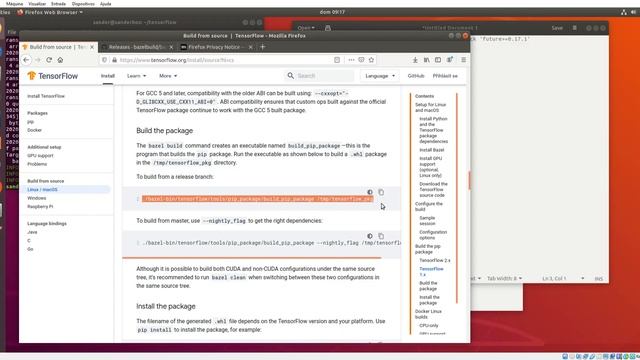The image size is (640, 360).
Task: Click the Firefox forward arrow
Action: coord(38,60)
